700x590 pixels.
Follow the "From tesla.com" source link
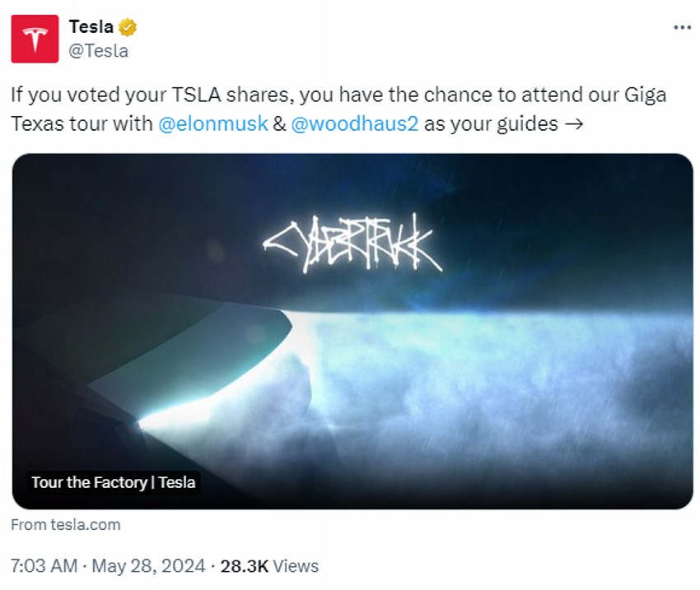tap(66, 525)
